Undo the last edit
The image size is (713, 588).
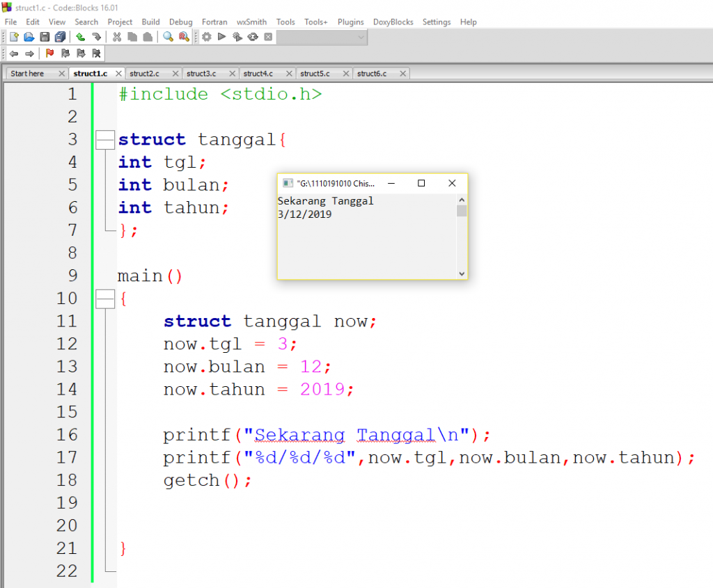point(81,37)
